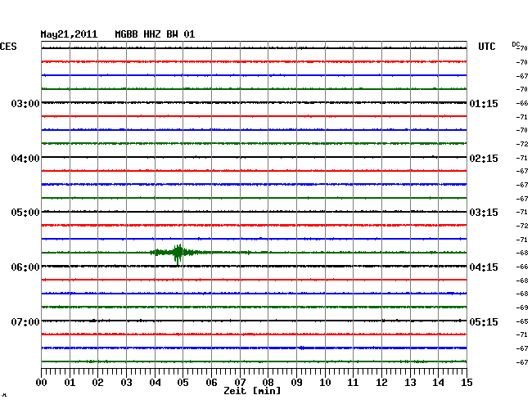Select minute 01 on the time axis
532x404 pixels.
click(70, 383)
